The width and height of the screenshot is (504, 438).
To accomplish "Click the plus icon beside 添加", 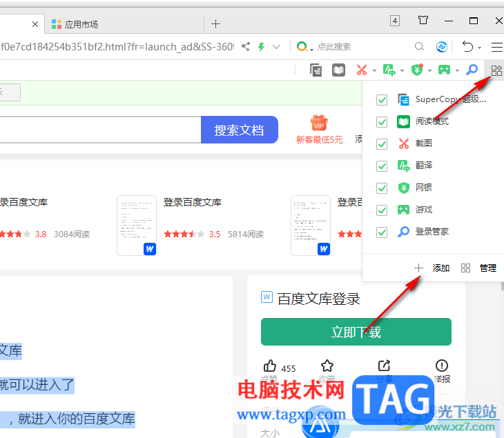I will pos(418,268).
